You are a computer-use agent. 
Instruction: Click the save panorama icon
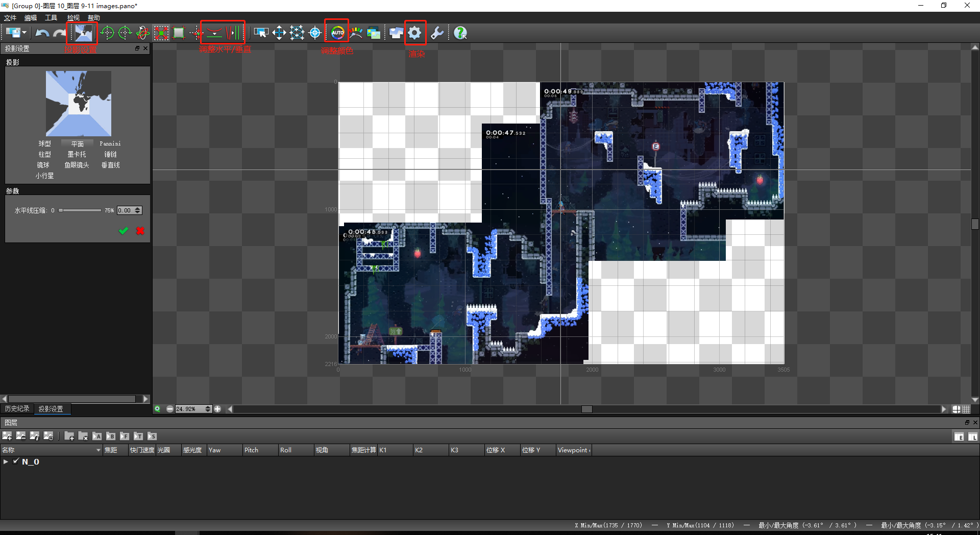(x=13, y=33)
